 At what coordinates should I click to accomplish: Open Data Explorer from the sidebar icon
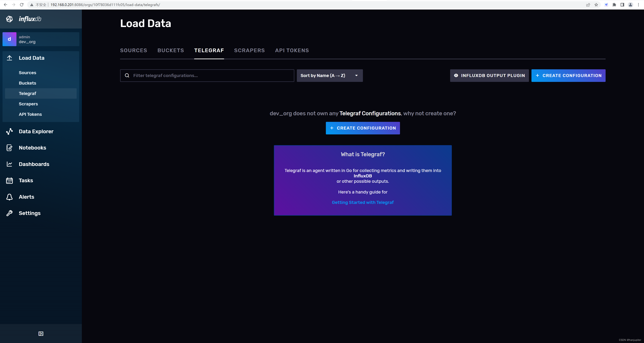pyautogui.click(x=10, y=131)
